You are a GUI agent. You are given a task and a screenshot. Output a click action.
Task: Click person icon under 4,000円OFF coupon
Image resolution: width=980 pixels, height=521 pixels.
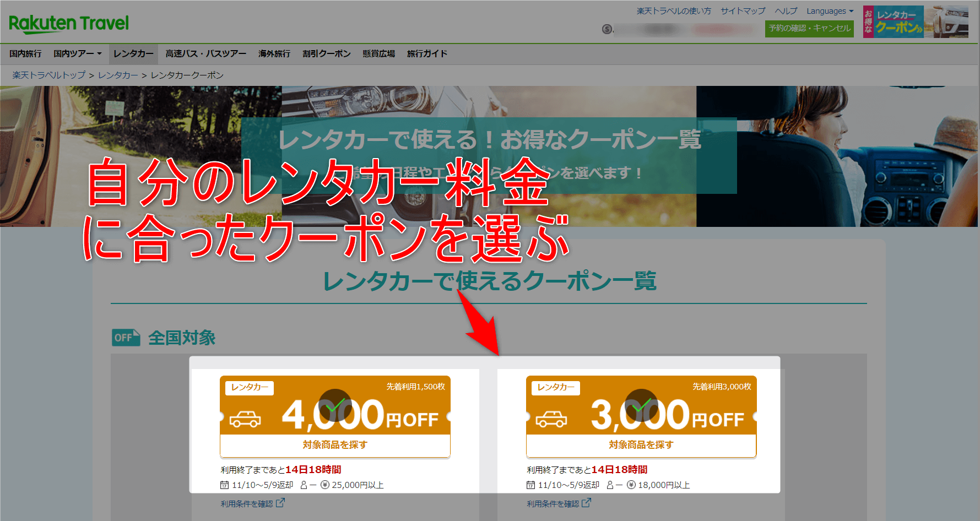[x=304, y=485]
